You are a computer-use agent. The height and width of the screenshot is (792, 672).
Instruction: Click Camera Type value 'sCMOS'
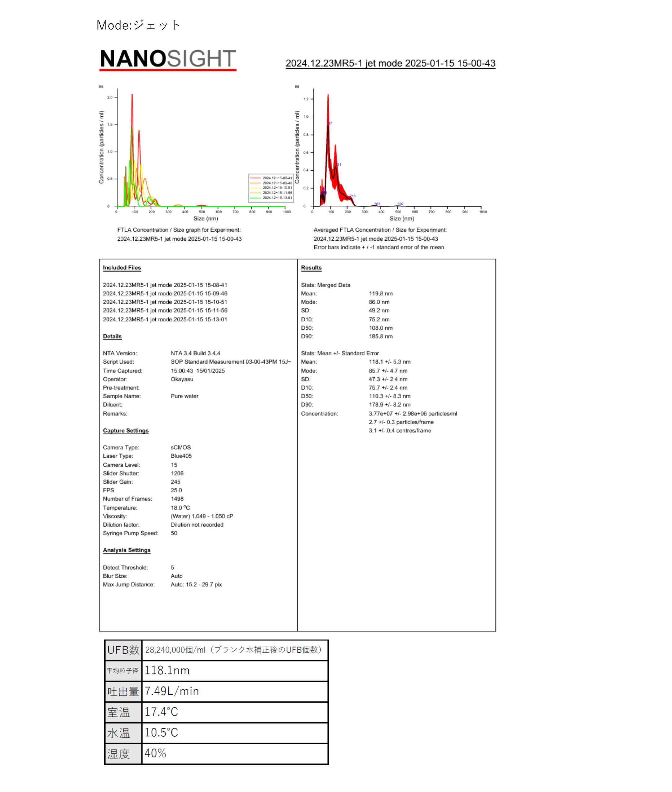click(x=180, y=447)
